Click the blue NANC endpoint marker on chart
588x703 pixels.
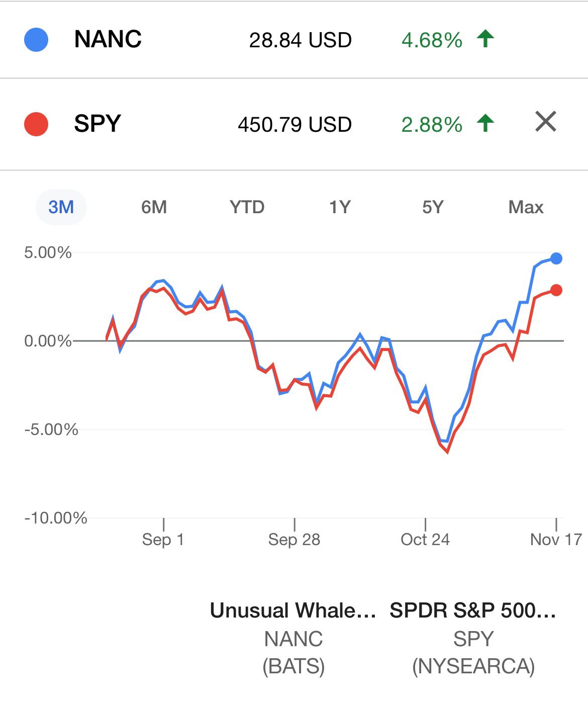click(556, 258)
